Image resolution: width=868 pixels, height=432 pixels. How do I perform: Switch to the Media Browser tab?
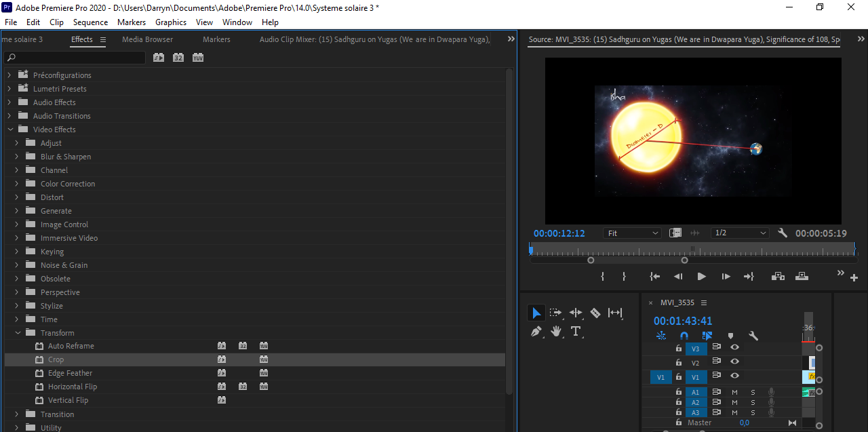coord(146,39)
